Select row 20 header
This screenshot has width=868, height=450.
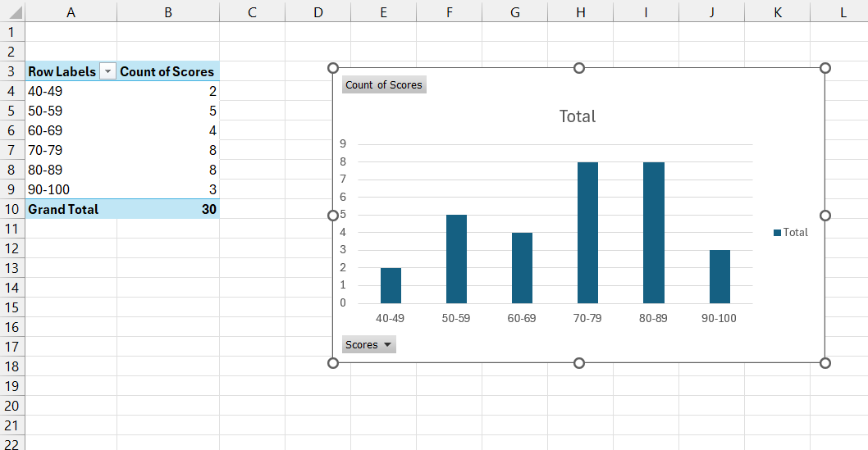pyautogui.click(x=12, y=406)
